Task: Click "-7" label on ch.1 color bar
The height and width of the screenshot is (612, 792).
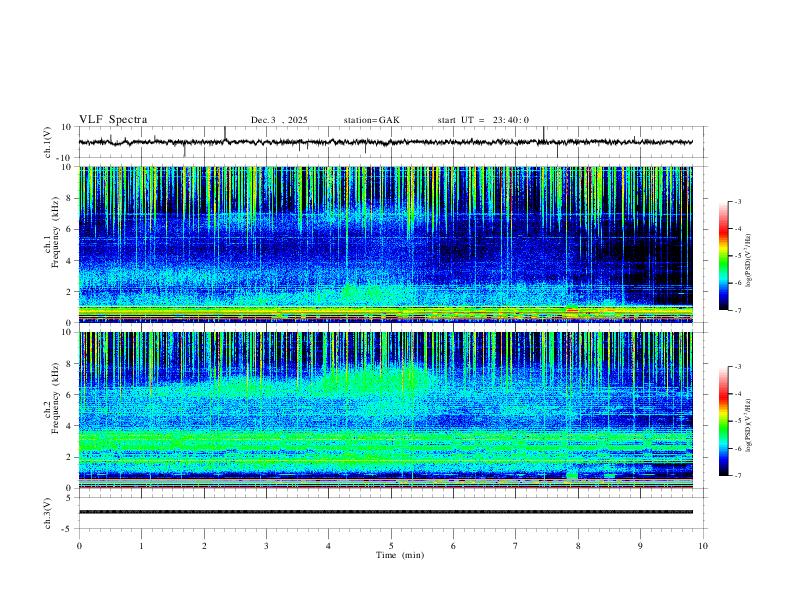Action: (738, 311)
